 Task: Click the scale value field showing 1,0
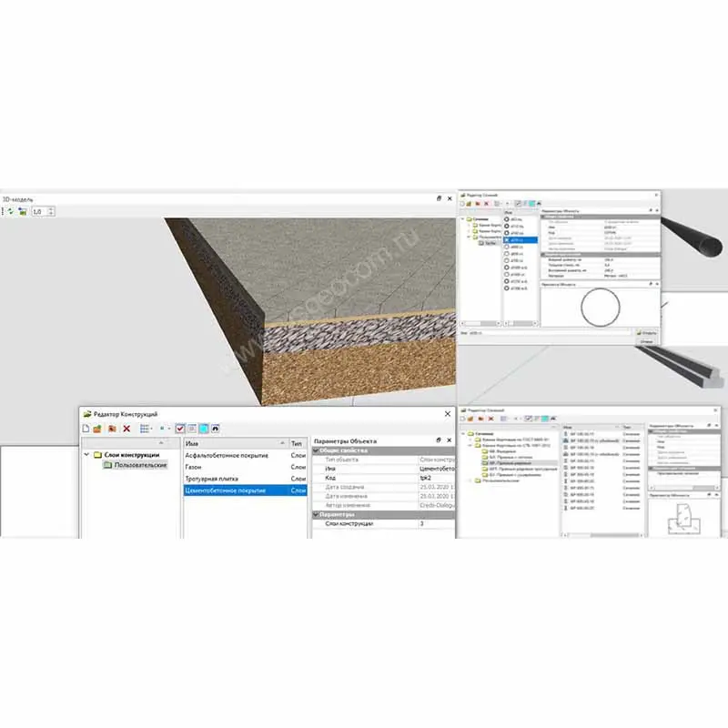[x=38, y=211]
